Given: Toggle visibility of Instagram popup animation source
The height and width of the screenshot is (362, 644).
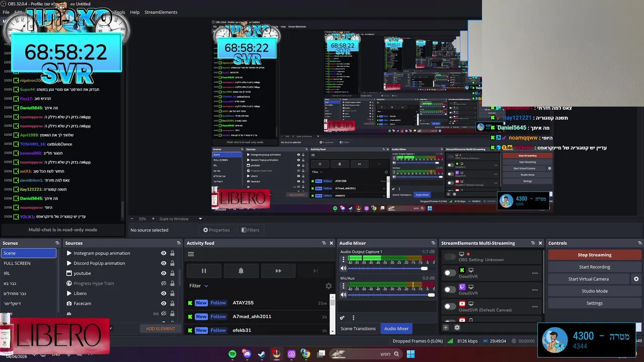Looking at the screenshot, I should (164, 253).
